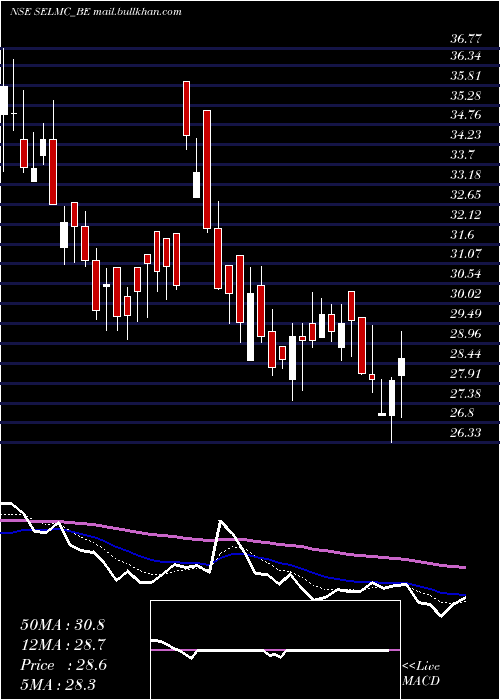500x700 pixels.
Task: Click the 12MA : 28.7 reading
Action: point(62,645)
